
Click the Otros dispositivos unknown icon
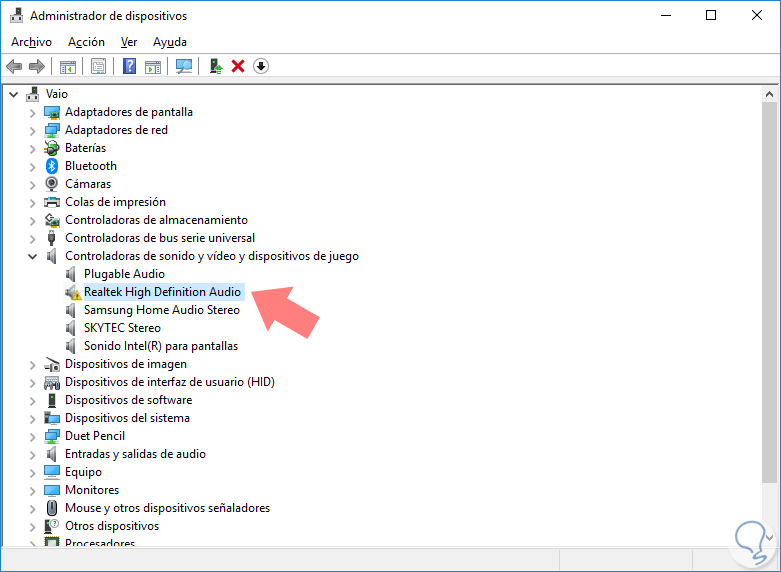(52, 526)
